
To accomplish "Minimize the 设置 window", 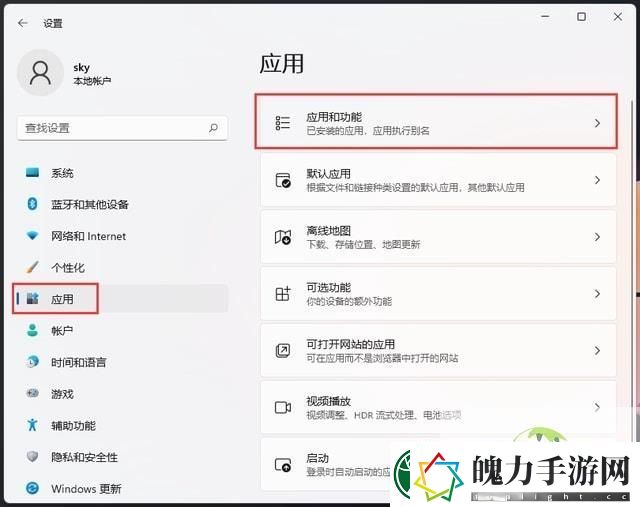I will [545, 17].
